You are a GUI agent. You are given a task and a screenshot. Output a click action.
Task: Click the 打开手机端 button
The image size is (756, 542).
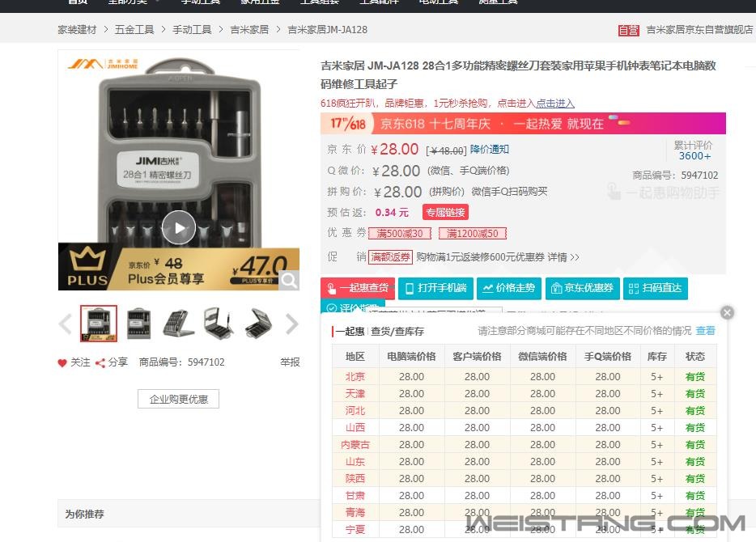tap(435, 288)
